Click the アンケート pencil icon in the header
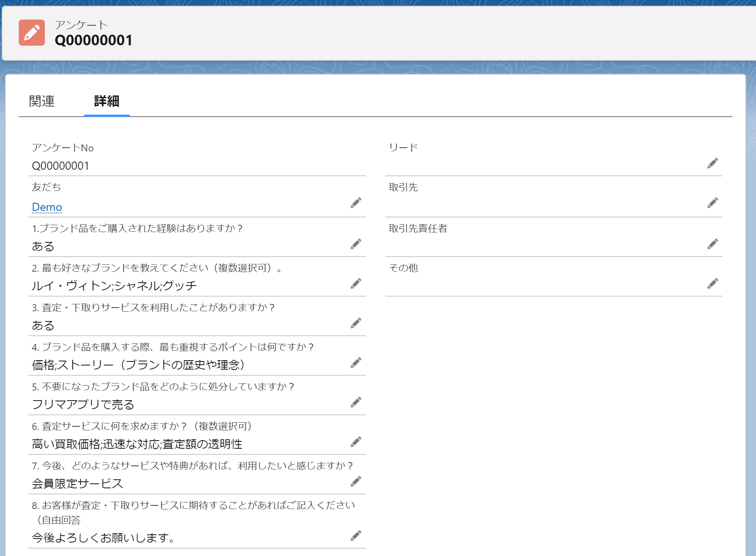 32,33
